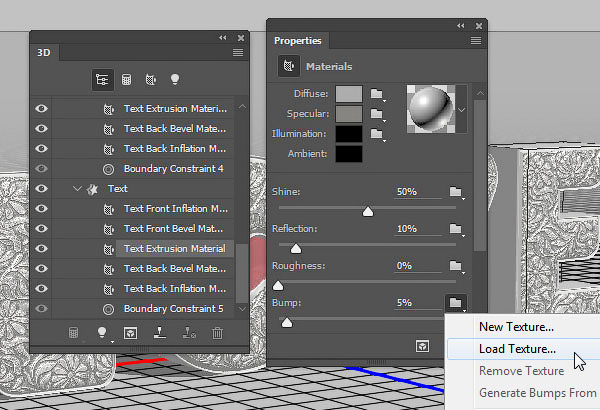Open Diffuse texture folder menu
The width and height of the screenshot is (600, 410).
point(377,94)
